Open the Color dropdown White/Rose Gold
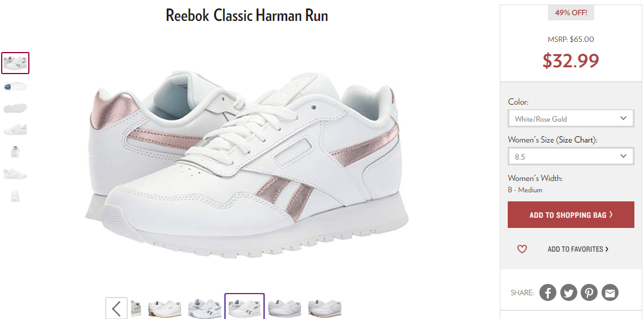 tap(571, 118)
